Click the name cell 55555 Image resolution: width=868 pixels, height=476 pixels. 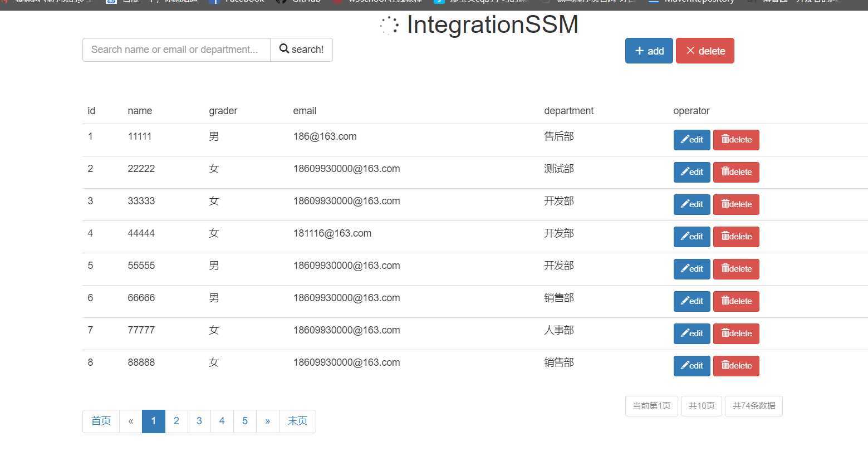(141, 266)
